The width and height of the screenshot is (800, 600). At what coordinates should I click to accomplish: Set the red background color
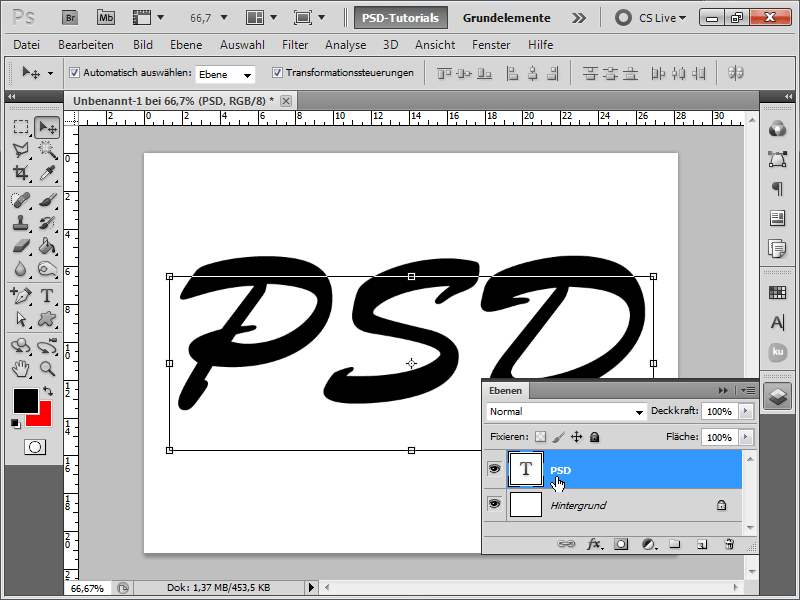(45, 418)
